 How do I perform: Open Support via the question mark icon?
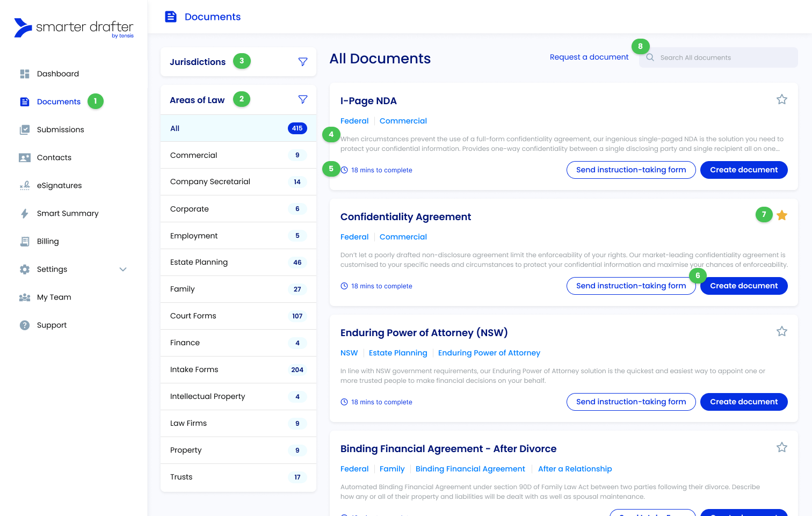point(25,325)
